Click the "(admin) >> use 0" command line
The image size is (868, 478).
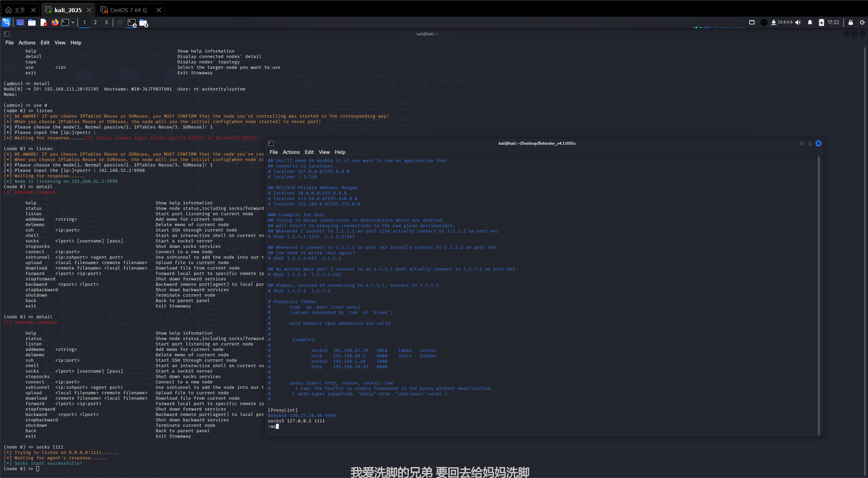25,105
